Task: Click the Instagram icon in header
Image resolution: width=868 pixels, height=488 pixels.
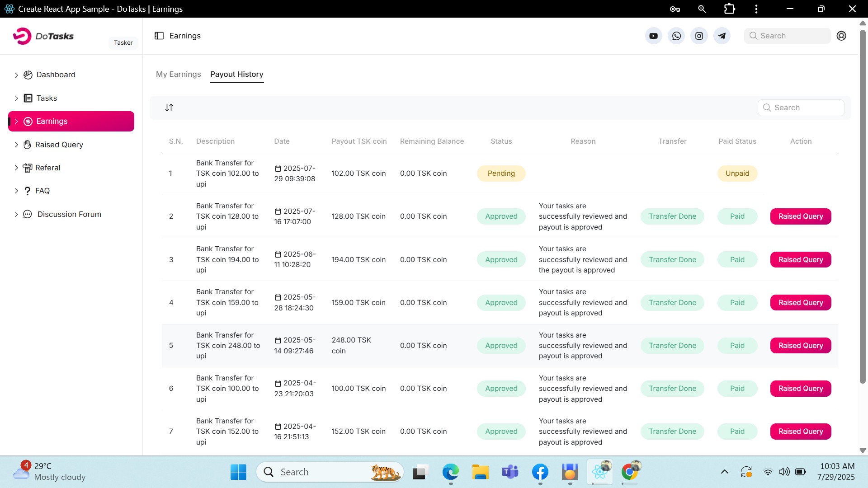Action: click(699, 36)
